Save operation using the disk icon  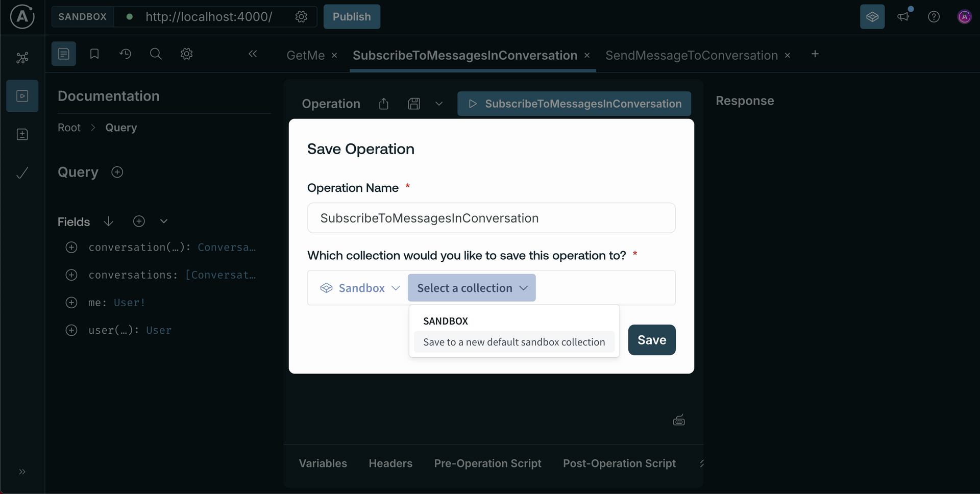click(414, 104)
